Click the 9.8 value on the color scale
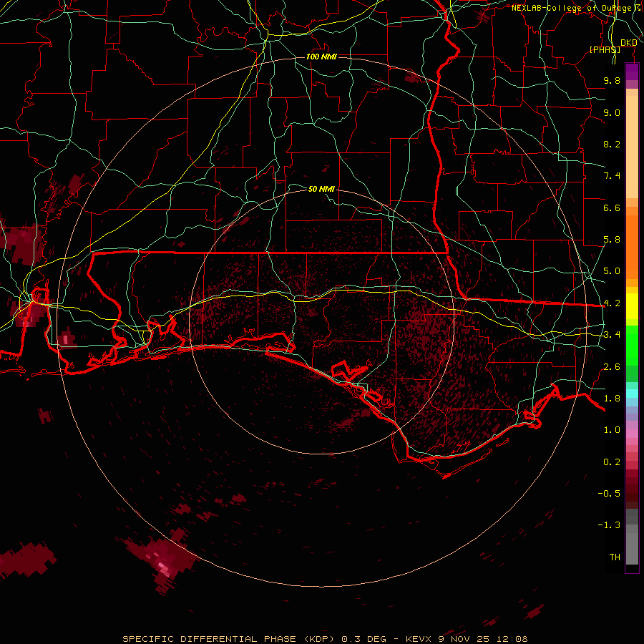Image resolution: width=644 pixels, height=644 pixels. click(612, 80)
